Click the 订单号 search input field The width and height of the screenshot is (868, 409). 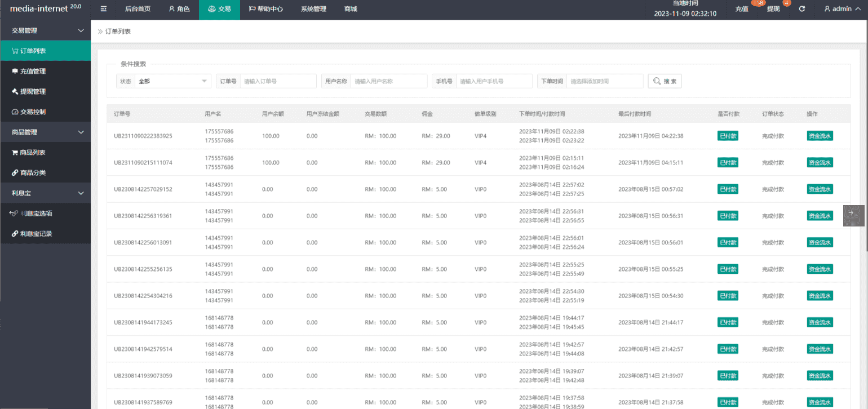278,81
